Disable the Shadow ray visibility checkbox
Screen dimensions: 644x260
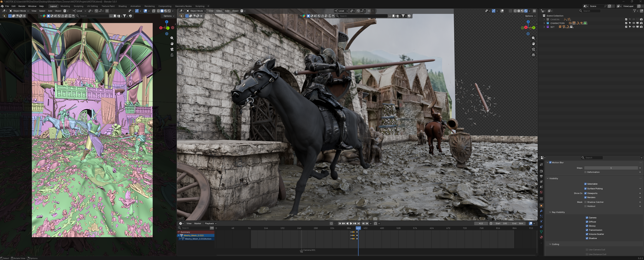(x=587, y=238)
